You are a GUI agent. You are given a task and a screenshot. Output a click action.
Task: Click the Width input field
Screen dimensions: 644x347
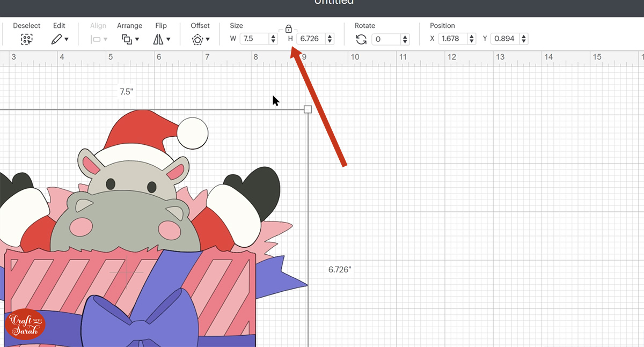point(254,39)
